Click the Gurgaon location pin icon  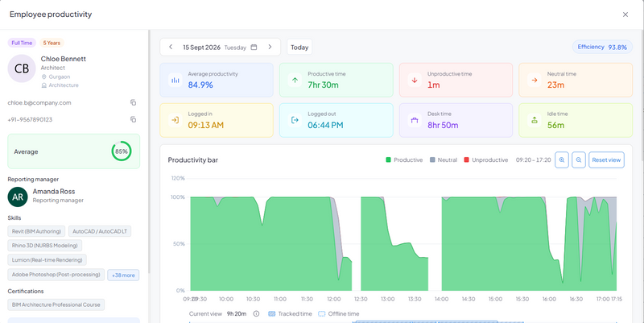click(x=44, y=77)
